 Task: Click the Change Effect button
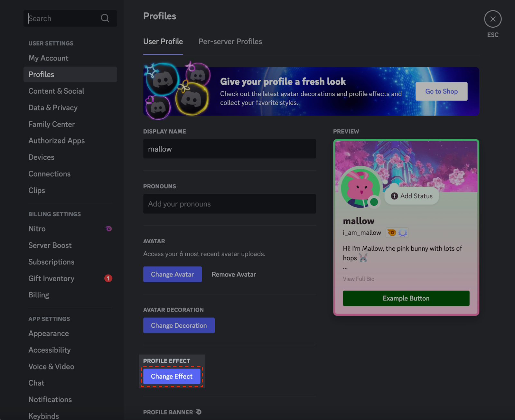tap(172, 377)
